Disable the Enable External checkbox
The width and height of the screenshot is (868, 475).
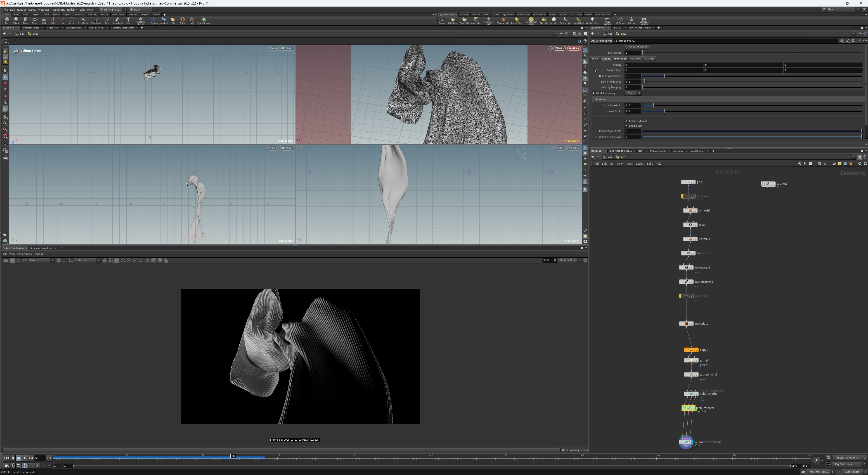coord(626,121)
